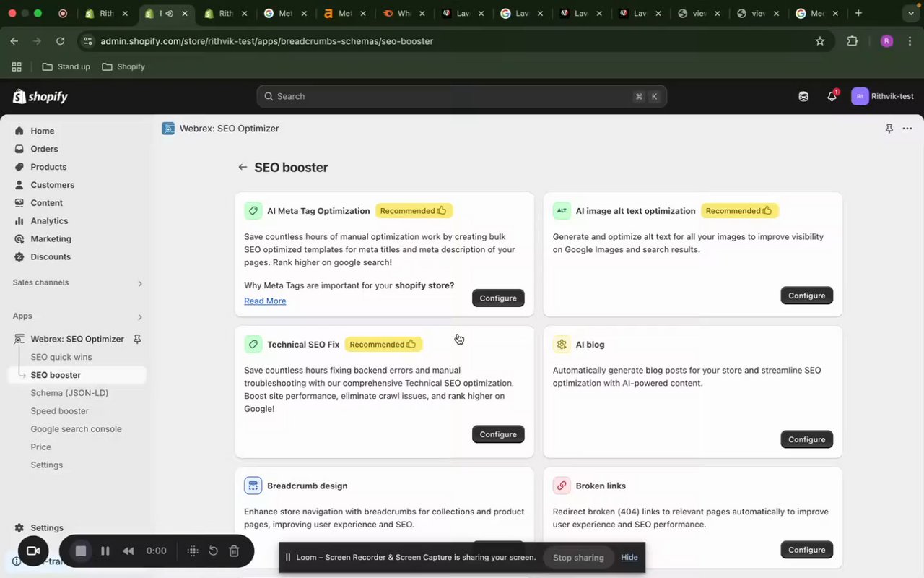Image resolution: width=924 pixels, height=578 pixels.
Task: Click the Shopify Search field
Action: 462,96
